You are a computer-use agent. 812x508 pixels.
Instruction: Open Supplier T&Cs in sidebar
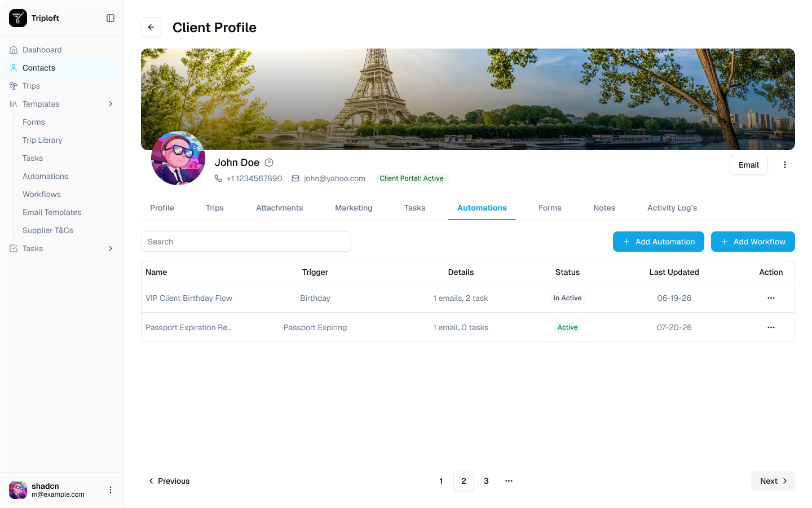pyautogui.click(x=48, y=230)
